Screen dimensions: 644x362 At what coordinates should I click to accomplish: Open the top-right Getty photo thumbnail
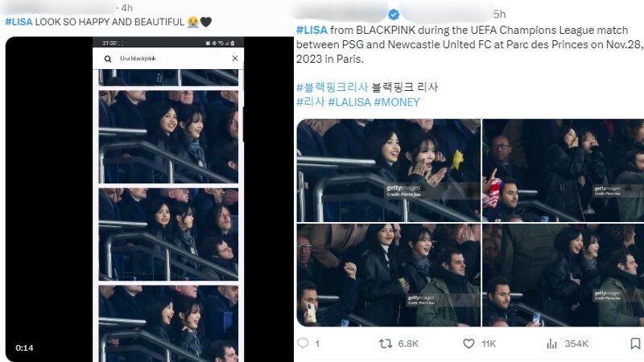pyautogui.click(x=563, y=171)
